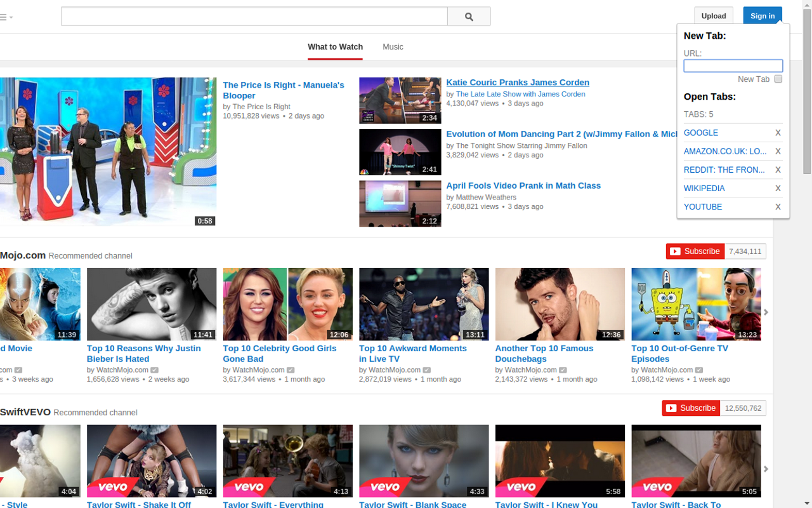Click next arrow on TaylorSwiftVEVO row
Screen dimensions: 812x508
click(766, 469)
